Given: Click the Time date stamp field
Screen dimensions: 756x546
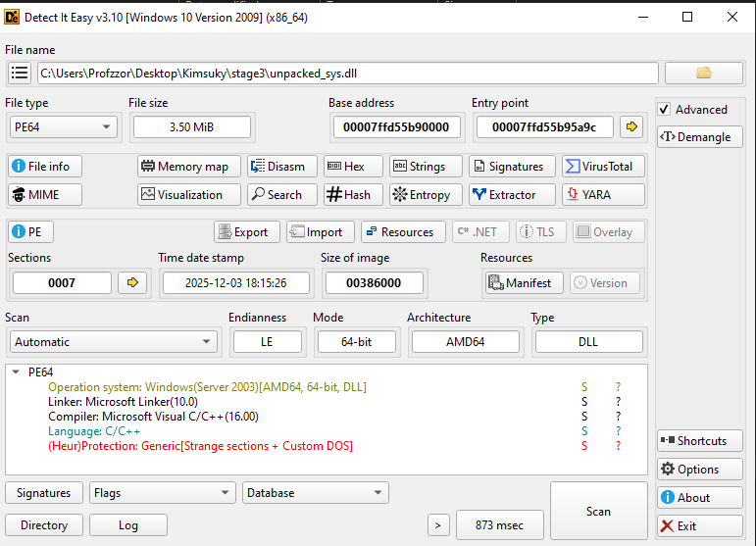Looking at the screenshot, I should pos(235,283).
